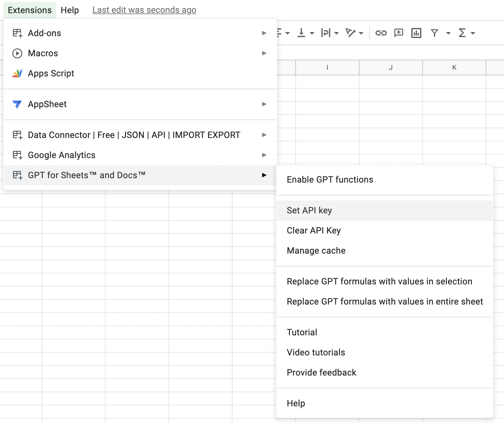Replace GPT formulas with values in selection

click(385, 281)
